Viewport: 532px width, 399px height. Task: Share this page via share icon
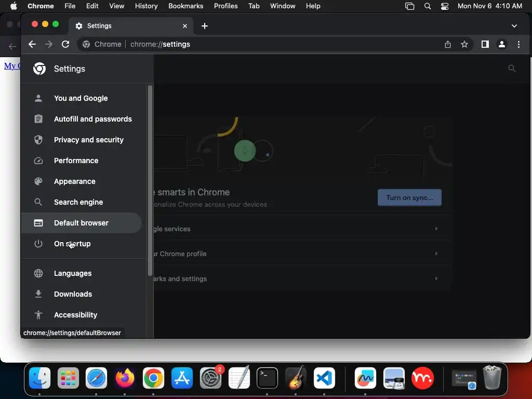[x=448, y=44]
